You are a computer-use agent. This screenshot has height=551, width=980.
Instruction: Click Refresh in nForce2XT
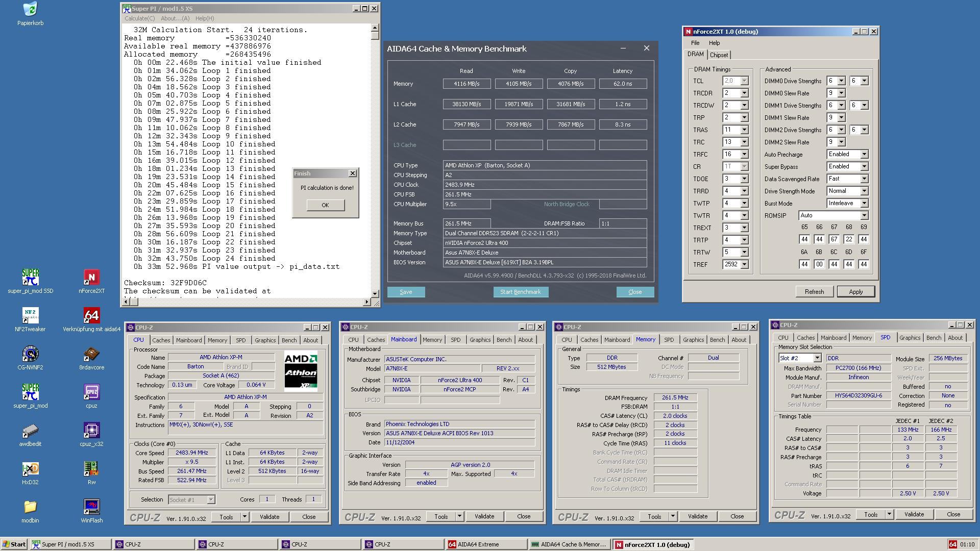point(814,292)
